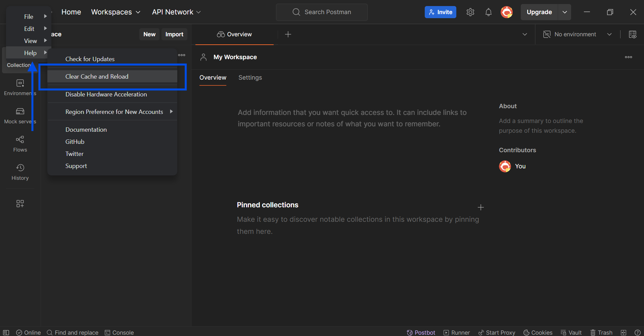
Task: Expand the API Network dropdown
Action: pyautogui.click(x=176, y=12)
